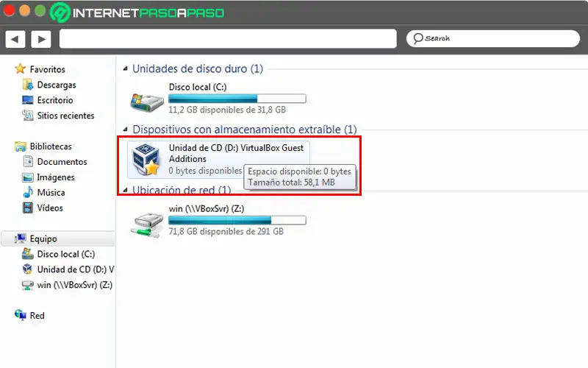Click the Disco local (C:) usage bar
588x368 pixels.
(237, 99)
